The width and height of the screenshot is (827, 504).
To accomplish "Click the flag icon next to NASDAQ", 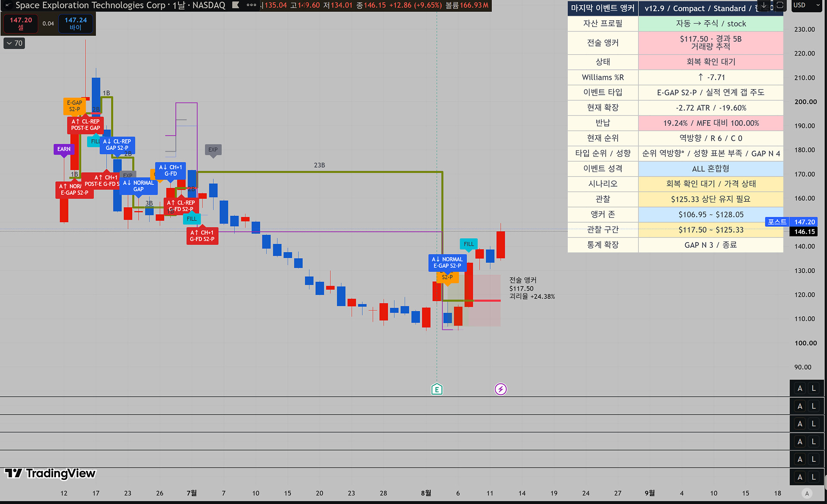I will pyautogui.click(x=236, y=5).
